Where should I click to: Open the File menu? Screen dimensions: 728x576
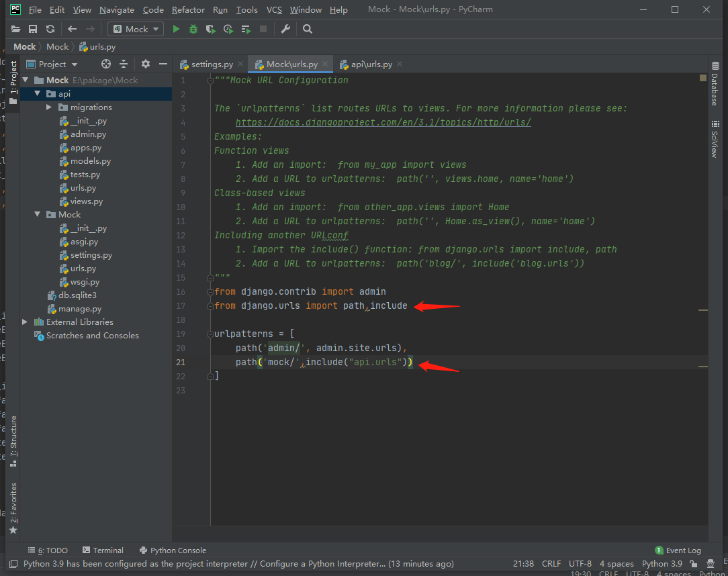point(35,10)
